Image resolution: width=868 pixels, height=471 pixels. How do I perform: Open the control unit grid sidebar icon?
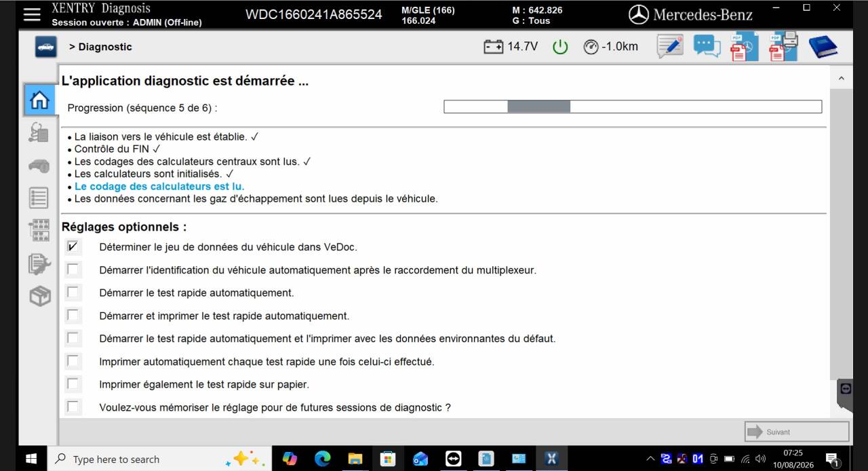[39, 230]
